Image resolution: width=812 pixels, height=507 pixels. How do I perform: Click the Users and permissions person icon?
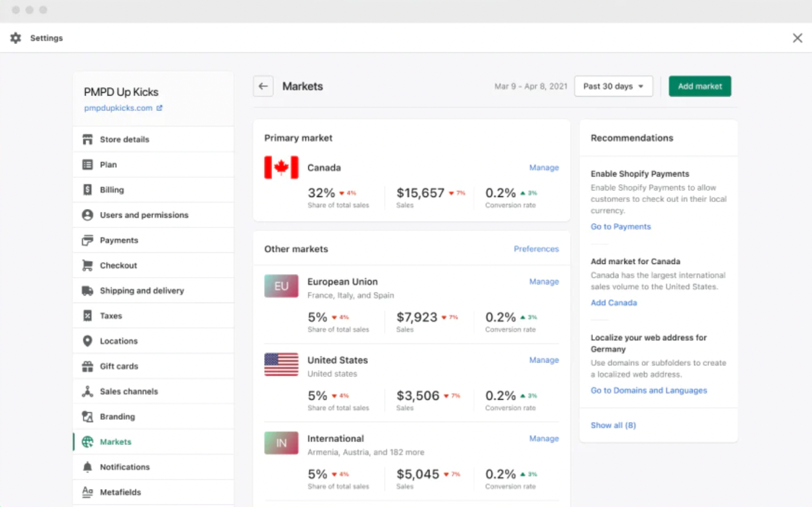pyautogui.click(x=87, y=215)
